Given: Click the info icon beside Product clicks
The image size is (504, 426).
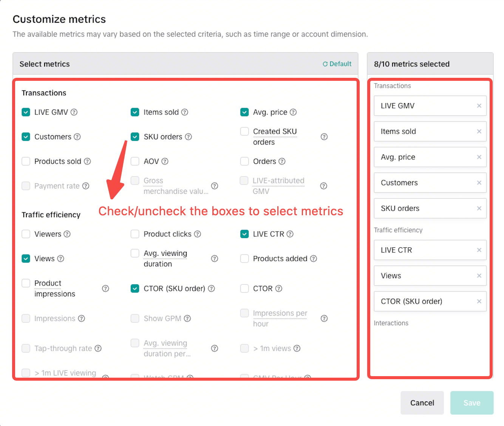Looking at the screenshot, I should pos(198,234).
